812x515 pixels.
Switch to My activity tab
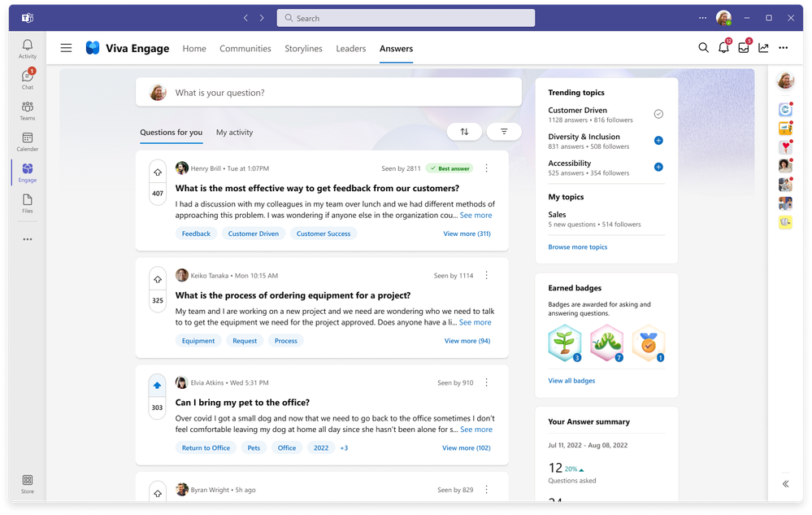(235, 133)
